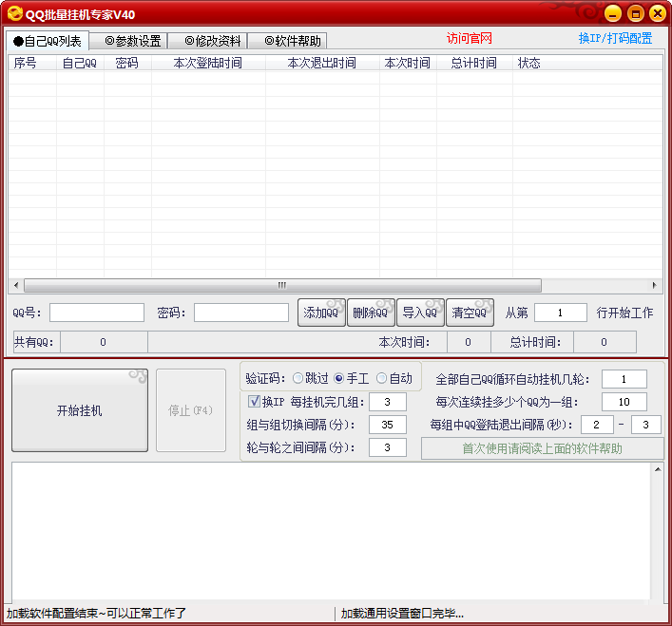Focus the 循环自动挂机几轮 field
The image size is (672, 626).
click(624, 379)
